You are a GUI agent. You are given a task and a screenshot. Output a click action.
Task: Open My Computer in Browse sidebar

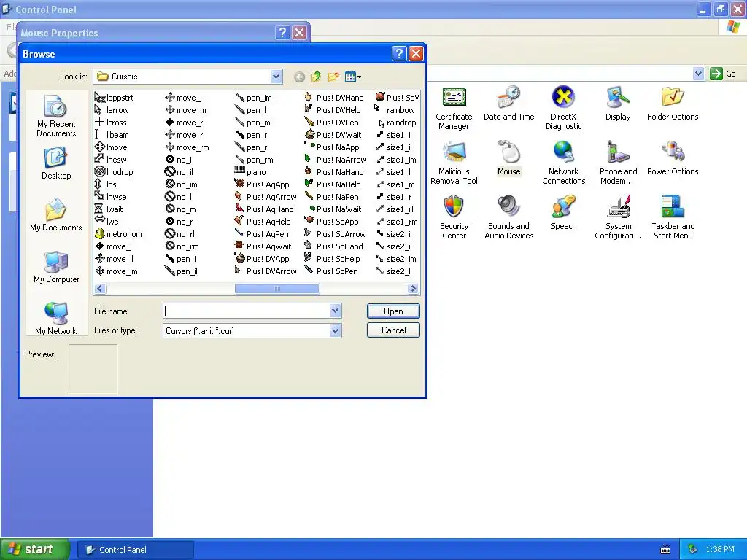coord(56,267)
